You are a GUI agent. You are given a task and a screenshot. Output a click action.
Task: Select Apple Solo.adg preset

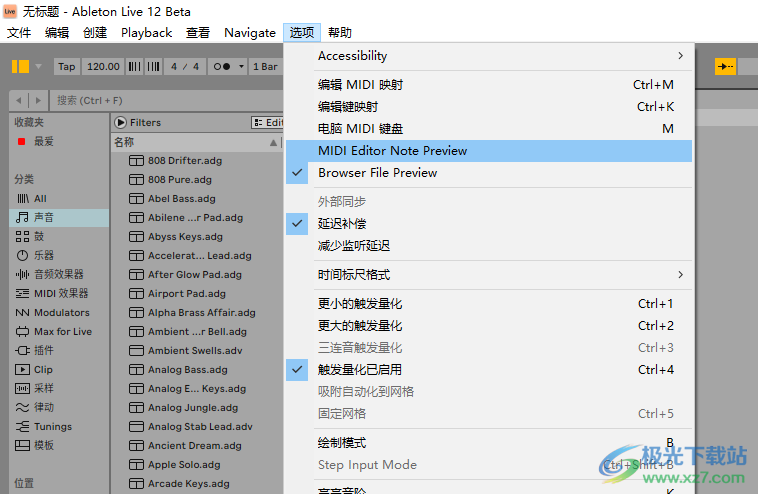197,465
